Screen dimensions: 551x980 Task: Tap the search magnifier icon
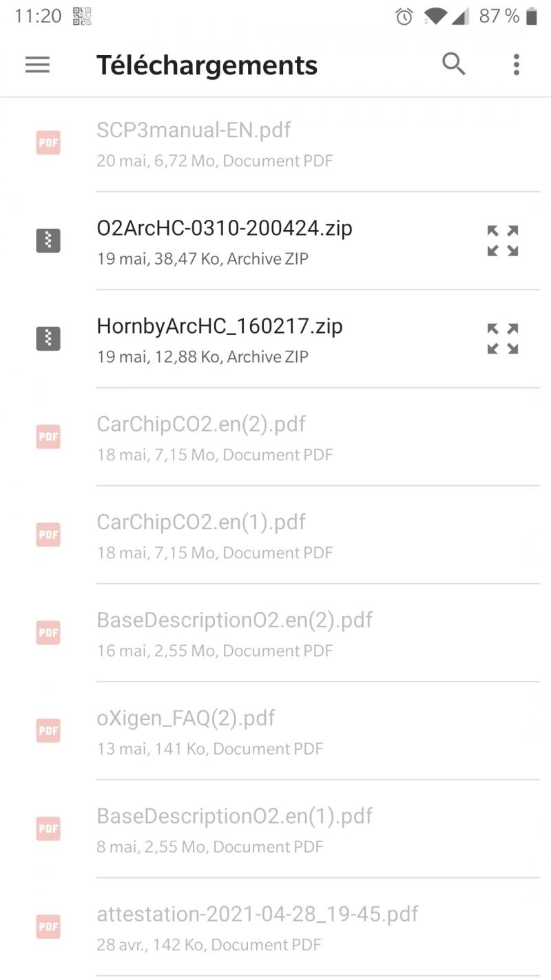(453, 64)
